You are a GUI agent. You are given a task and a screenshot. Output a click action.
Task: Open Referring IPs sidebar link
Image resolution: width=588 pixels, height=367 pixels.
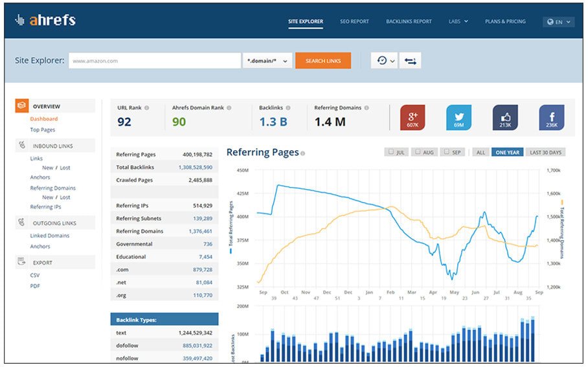click(45, 206)
